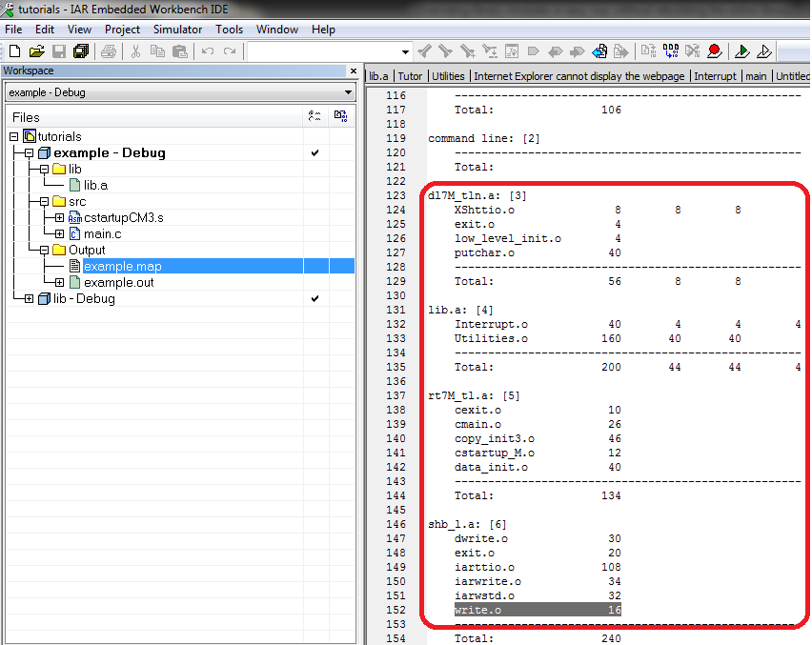Select cstartupCM3.s in the tree
Image resolution: width=812 pixels, height=645 pixels.
124,218
